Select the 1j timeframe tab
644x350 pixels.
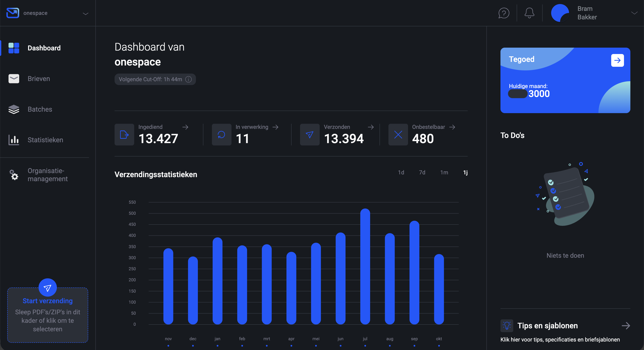[465, 172]
